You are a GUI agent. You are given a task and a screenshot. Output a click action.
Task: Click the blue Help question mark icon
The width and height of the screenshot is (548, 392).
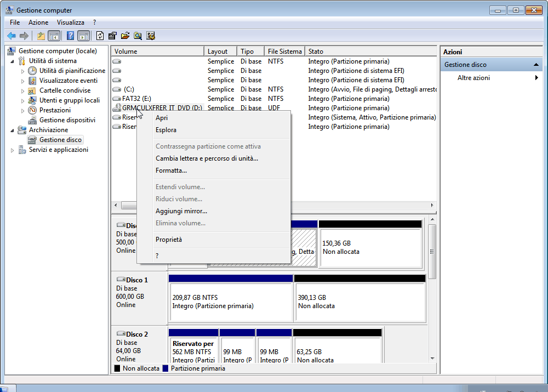point(70,36)
